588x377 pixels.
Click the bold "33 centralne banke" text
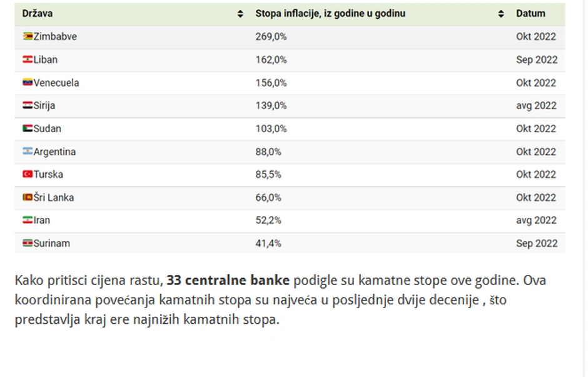(x=228, y=280)
